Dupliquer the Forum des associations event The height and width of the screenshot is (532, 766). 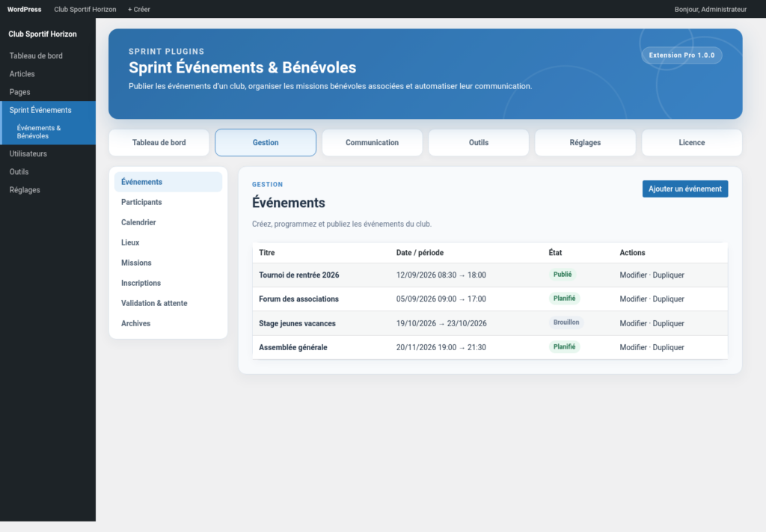pos(668,299)
